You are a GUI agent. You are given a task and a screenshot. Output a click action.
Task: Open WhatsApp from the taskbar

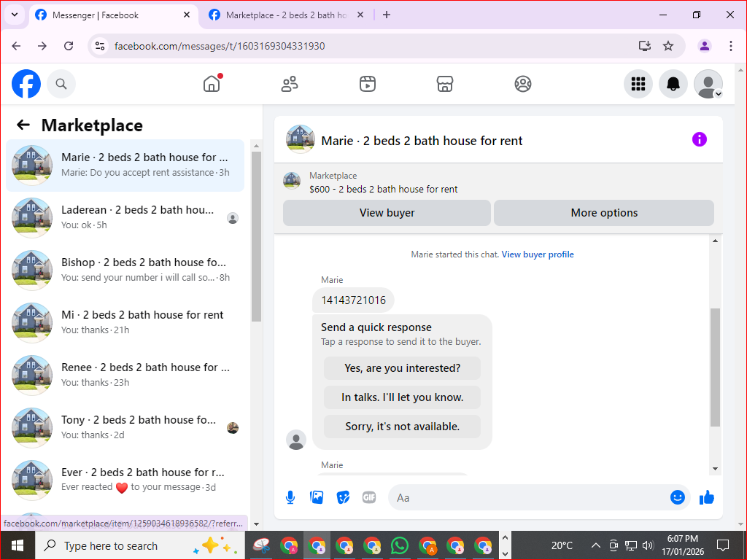[399, 545]
